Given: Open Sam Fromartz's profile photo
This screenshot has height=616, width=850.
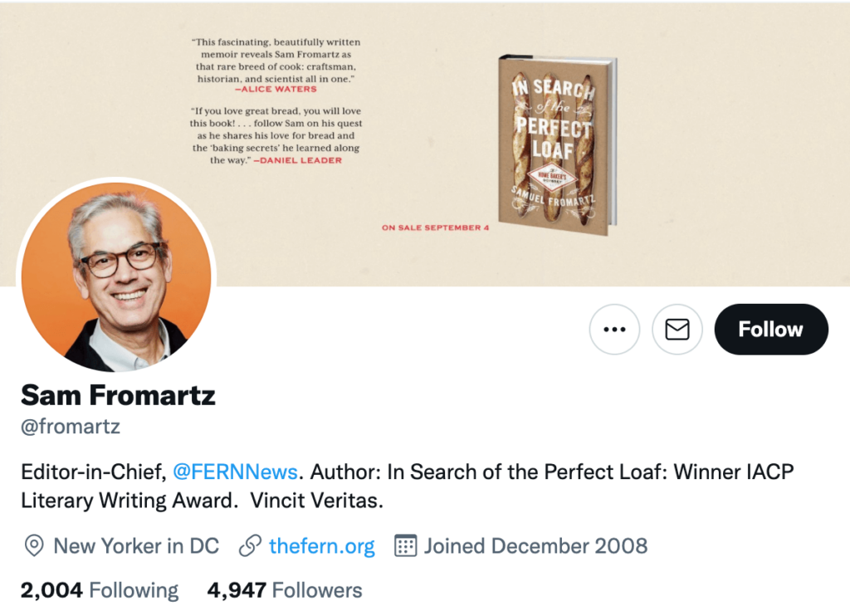Looking at the screenshot, I should coord(116,276).
